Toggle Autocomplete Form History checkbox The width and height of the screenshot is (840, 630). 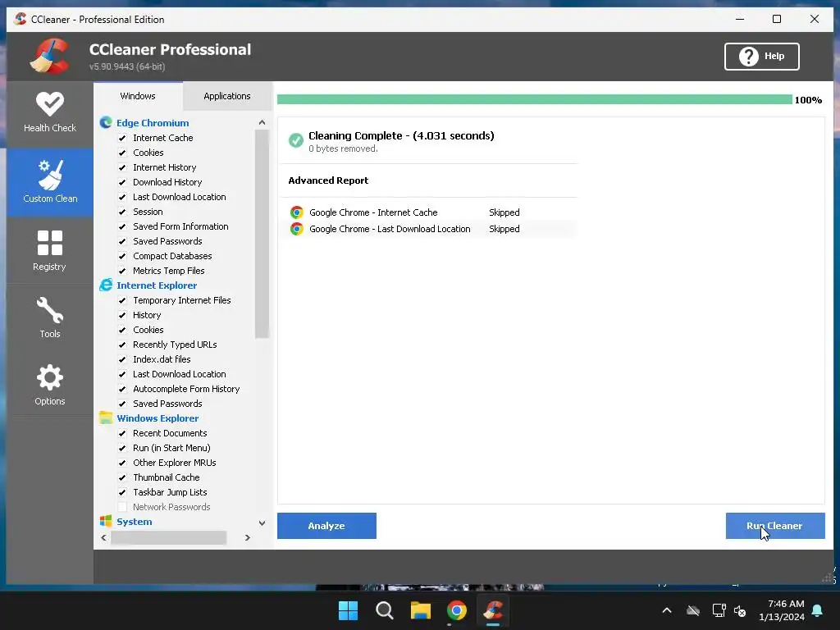click(x=122, y=389)
